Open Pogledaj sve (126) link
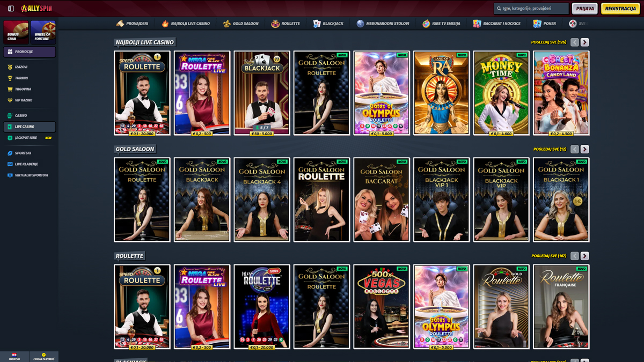This screenshot has width=644, height=362. click(548, 42)
